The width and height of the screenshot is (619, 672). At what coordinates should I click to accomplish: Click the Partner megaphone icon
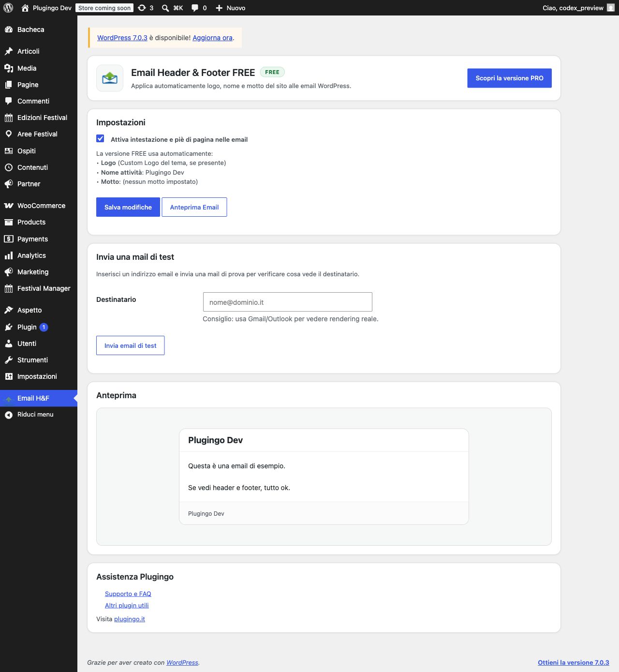tap(9, 184)
